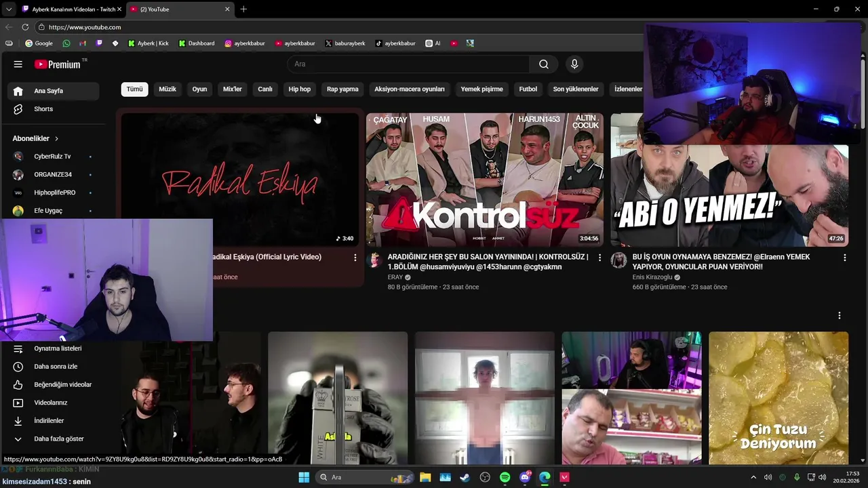
Task: Open options menu for Kontrolsüz video
Action: pyautogui.click(x=599, y=258)
